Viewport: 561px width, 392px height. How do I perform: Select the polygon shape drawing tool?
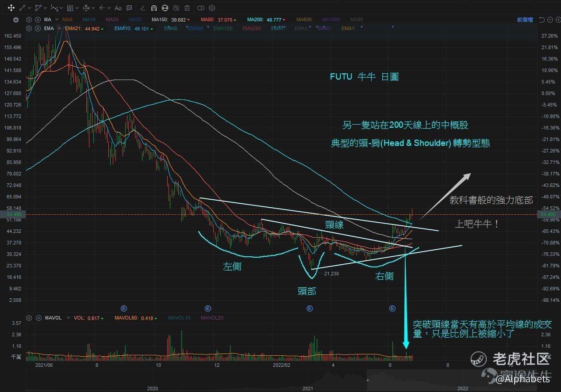pos(38,8)
